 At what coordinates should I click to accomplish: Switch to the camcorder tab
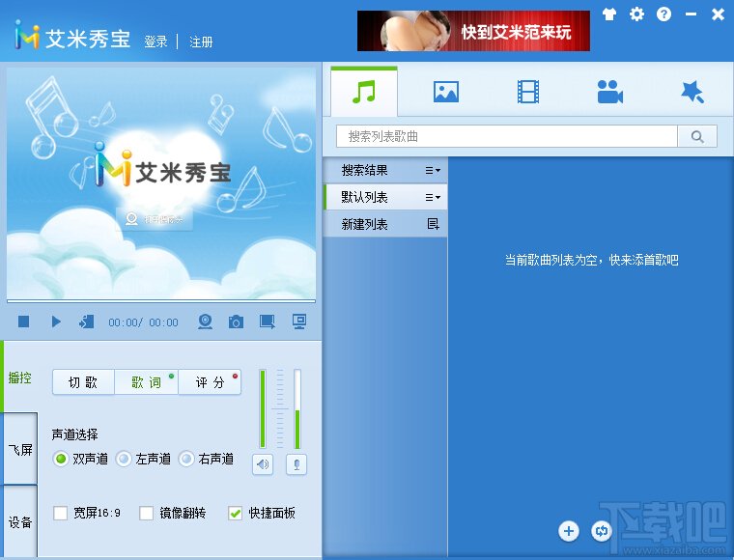point(610,92)
